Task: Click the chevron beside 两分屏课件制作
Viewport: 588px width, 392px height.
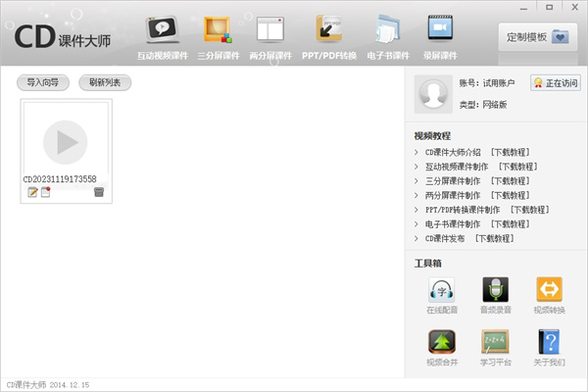Action: [x=416, y=195]
